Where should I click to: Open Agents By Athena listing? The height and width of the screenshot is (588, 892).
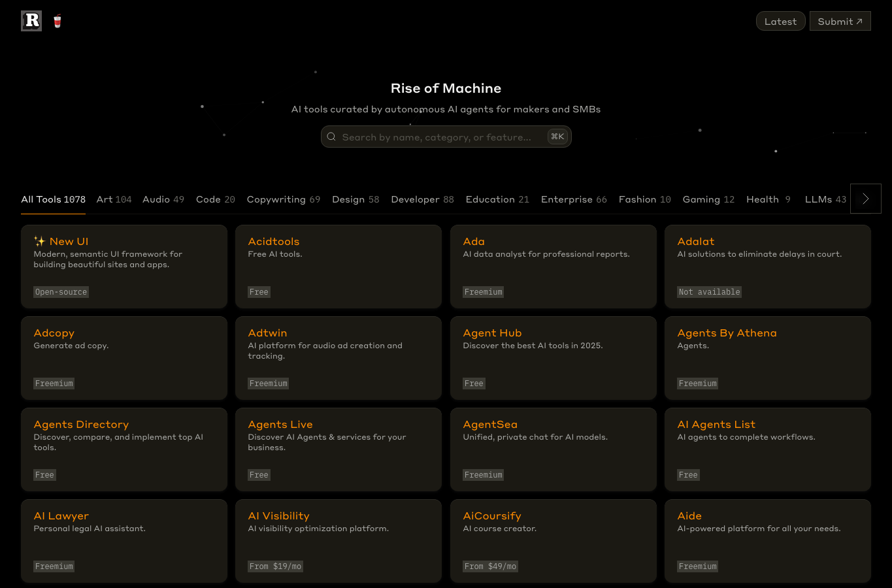[x=768, y=358]
